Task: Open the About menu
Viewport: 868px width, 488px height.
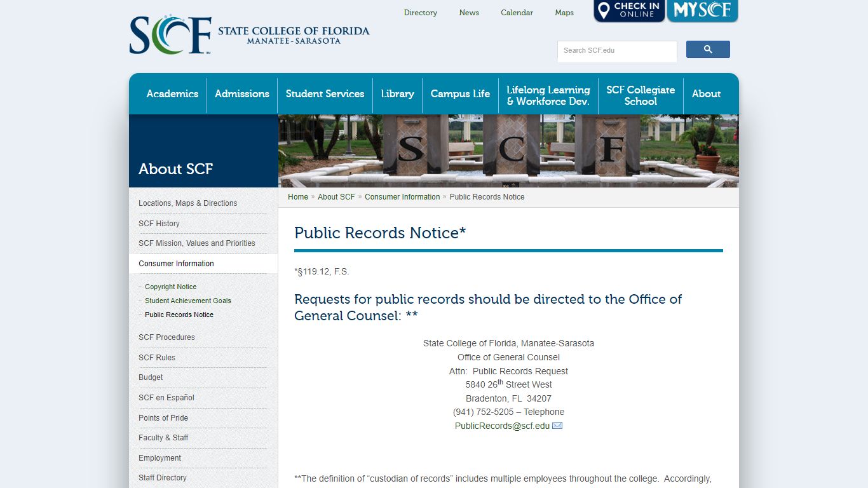Action: pyautogui.click(x=706, y=94)
